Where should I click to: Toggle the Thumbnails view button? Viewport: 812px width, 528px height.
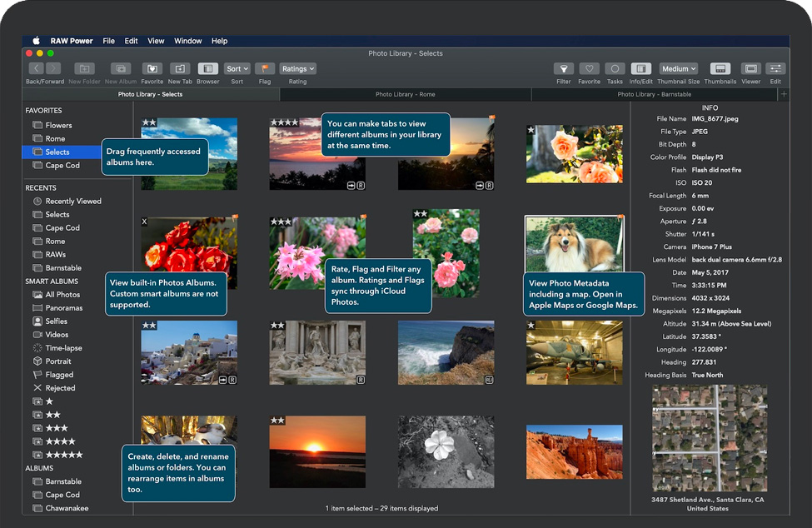(720, 69)
